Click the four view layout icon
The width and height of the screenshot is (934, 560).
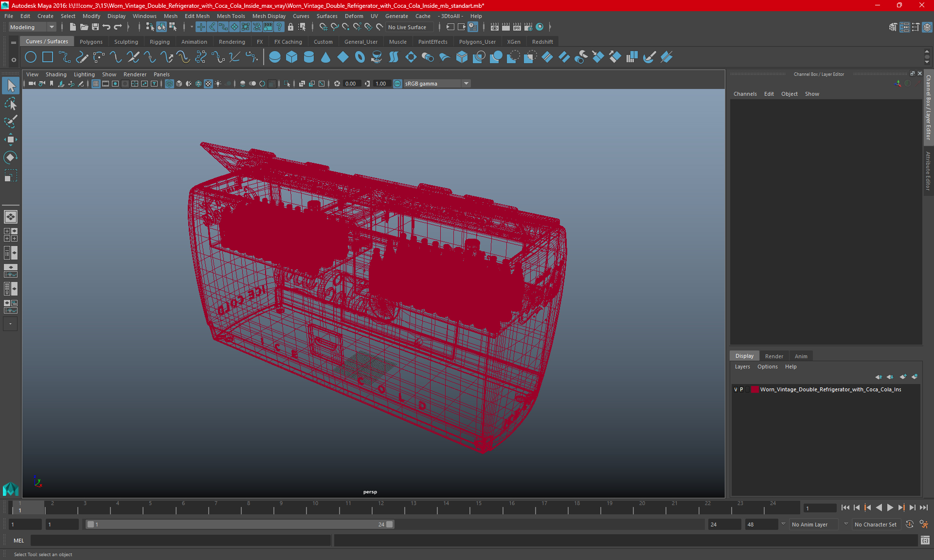pyautogui.click(x=11, y=235)
